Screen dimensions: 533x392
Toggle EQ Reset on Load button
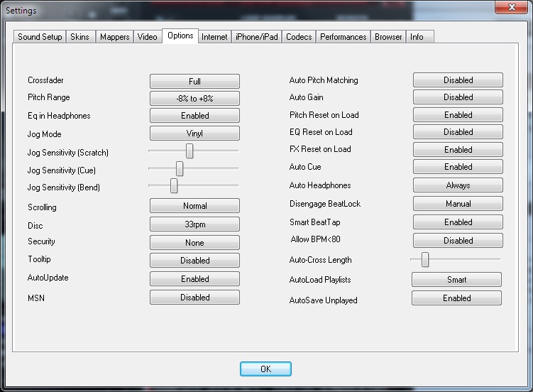coord(458,131)
